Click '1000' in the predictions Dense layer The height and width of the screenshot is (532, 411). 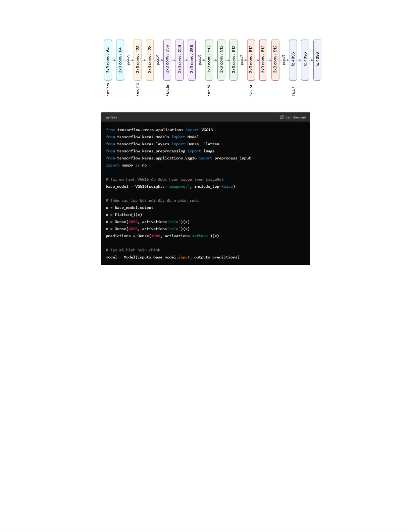point(155,236)
